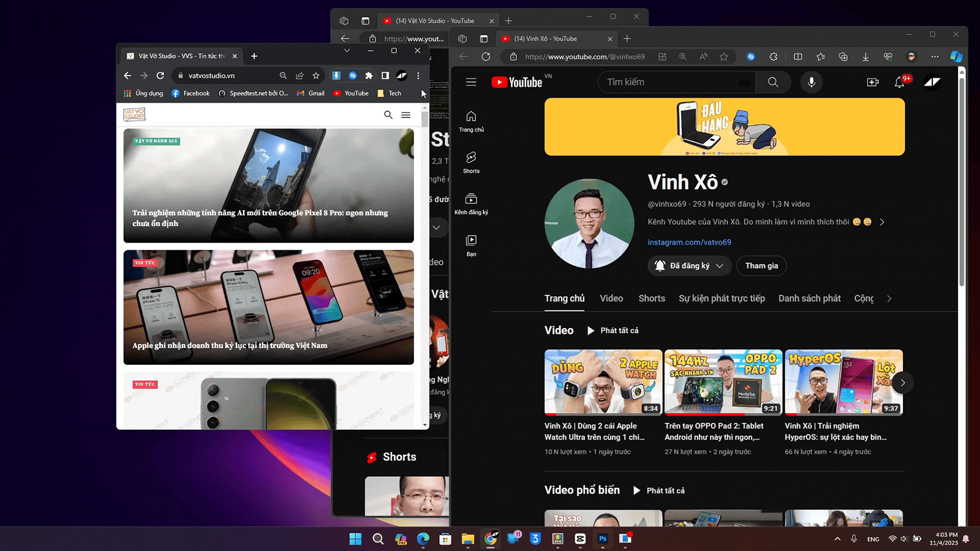The width and height of the screenshot is (980, 551).
Task: Open Chrome extensions puzzle icon
Action: 369,75
